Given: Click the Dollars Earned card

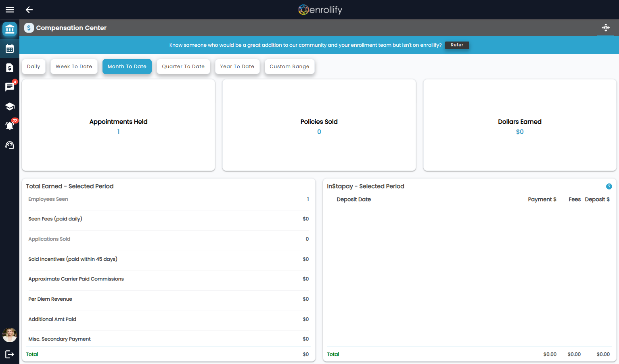Looking at the screenshot, I should click(x=520, y=125).
